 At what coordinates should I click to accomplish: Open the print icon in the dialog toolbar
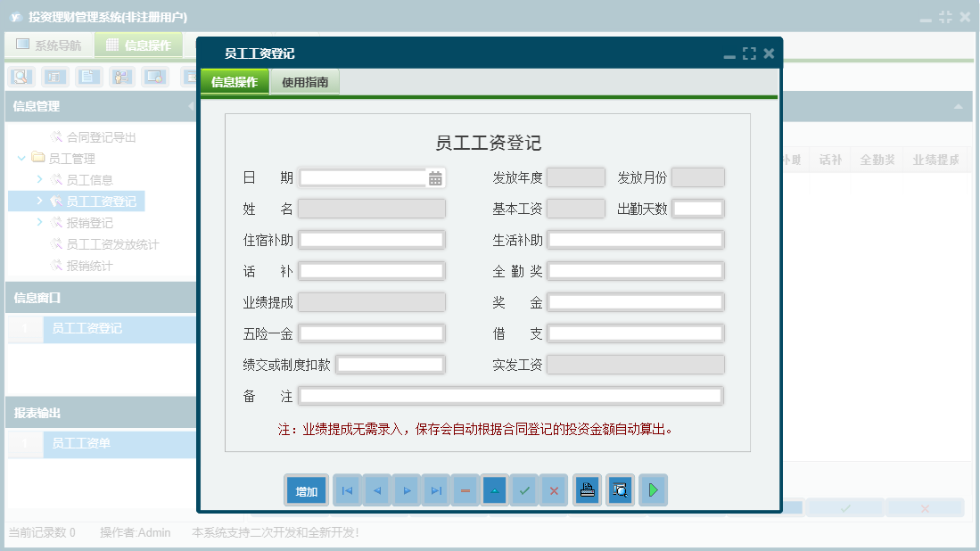click(x=587, y=489)
